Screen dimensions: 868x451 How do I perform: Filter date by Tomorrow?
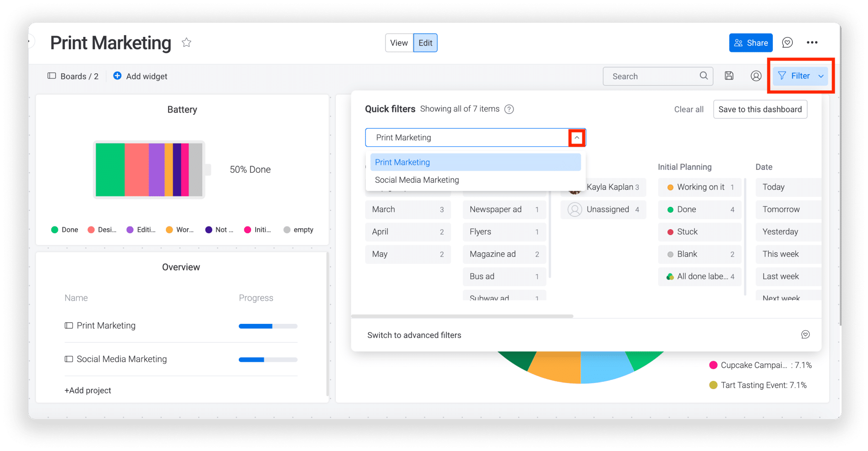point(788,210)
